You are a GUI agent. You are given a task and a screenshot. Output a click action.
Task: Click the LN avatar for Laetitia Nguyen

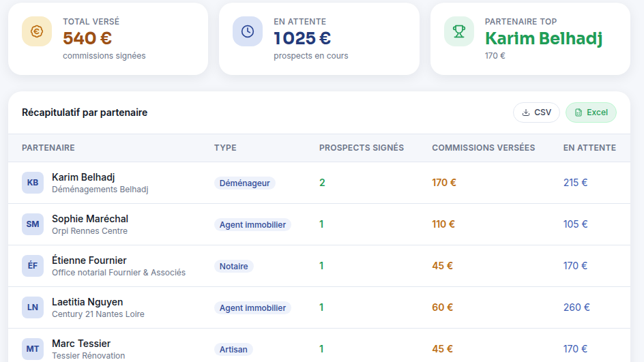coord(33,307)
